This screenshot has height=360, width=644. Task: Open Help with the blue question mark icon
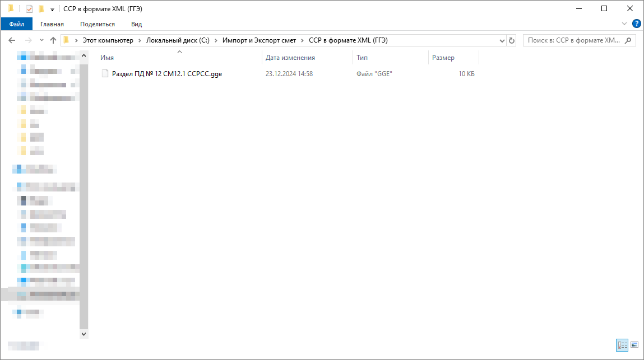coord(636,24)
